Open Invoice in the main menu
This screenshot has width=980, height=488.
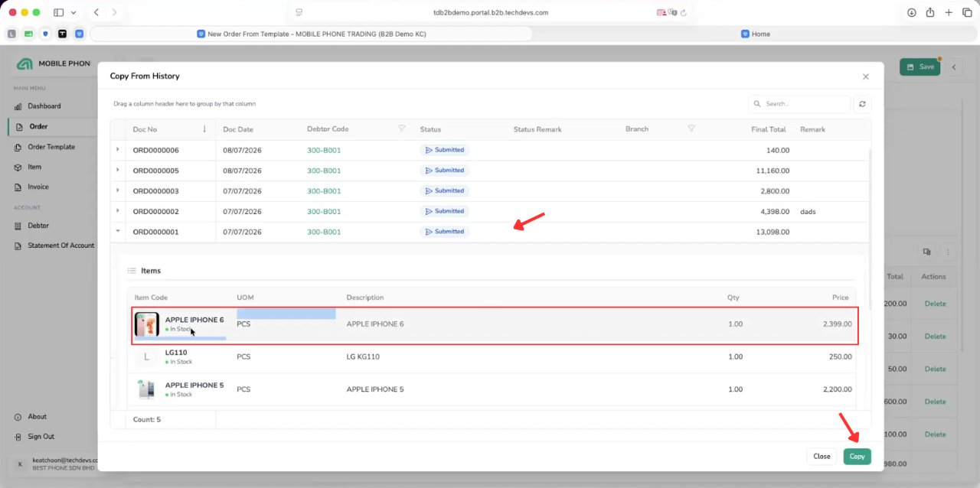(x=38, y=187)
